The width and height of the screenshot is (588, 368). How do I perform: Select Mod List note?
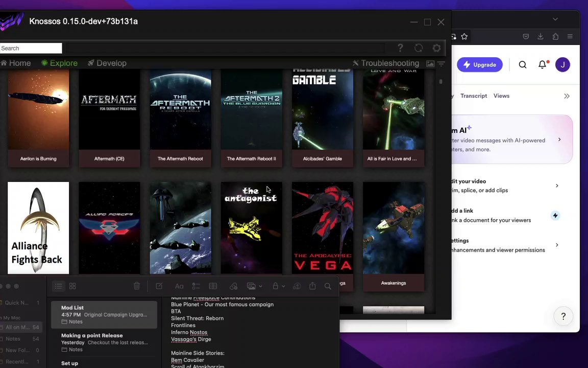pos(104,315)
